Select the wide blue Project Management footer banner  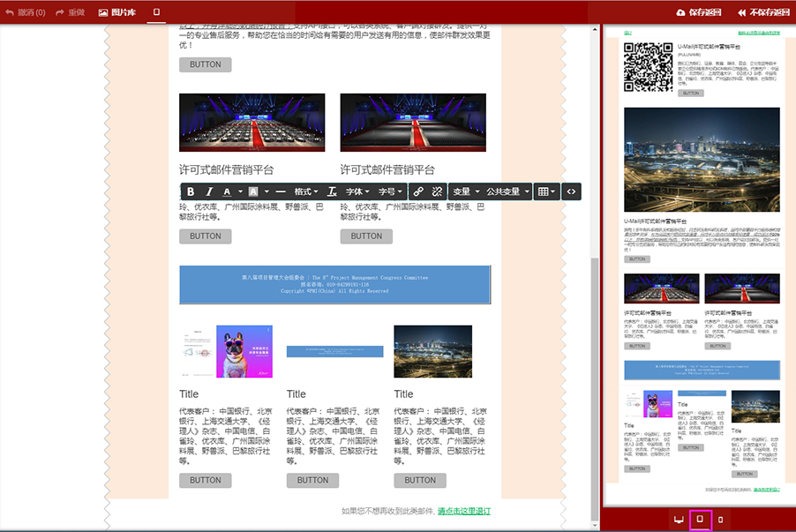(335, 284)
